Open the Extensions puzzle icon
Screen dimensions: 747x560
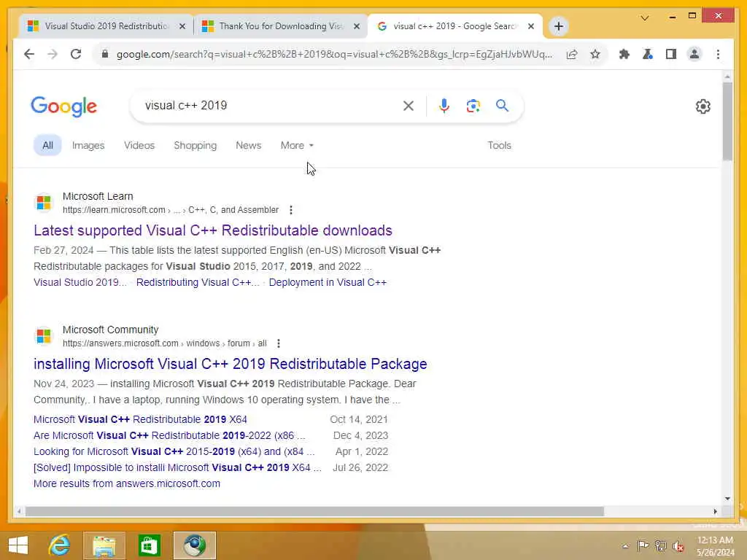[624, 54]
